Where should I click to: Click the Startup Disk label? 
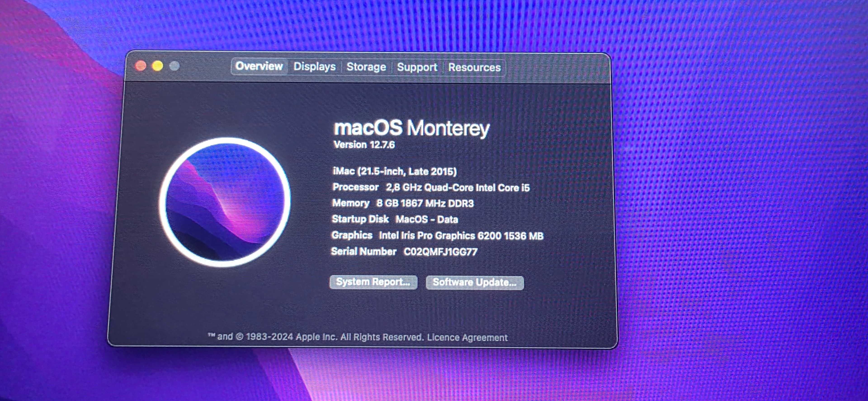[x=360, y=219]
